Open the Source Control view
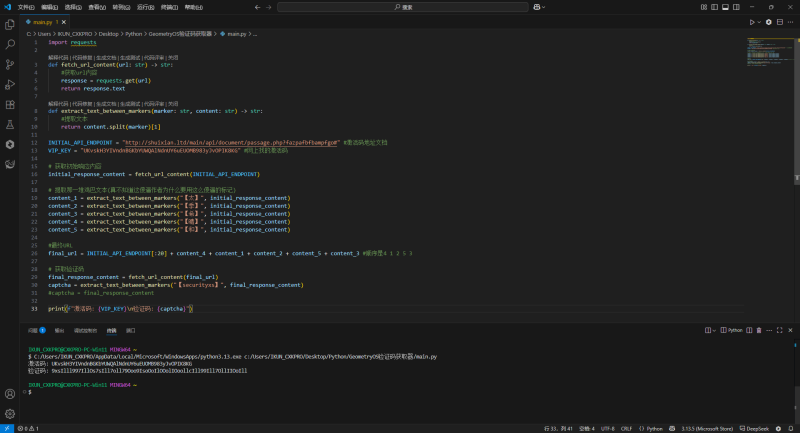800x433 pixels. 10,64
